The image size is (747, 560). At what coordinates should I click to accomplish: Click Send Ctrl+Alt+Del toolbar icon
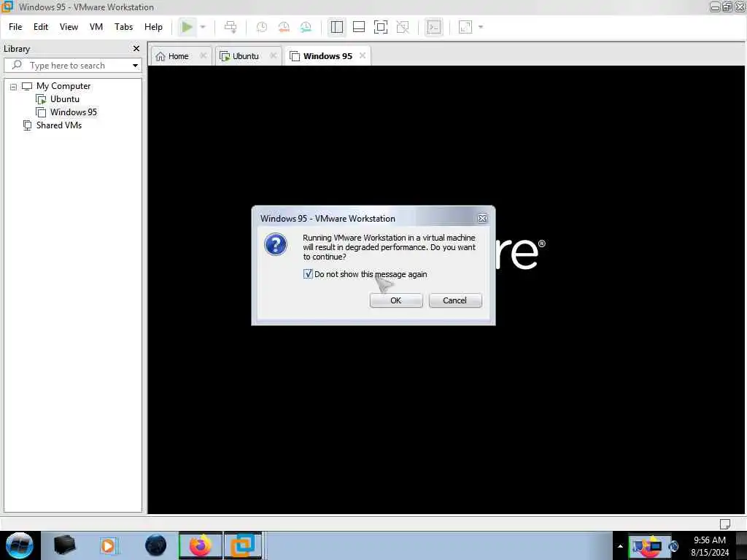[x=231, y=27]
